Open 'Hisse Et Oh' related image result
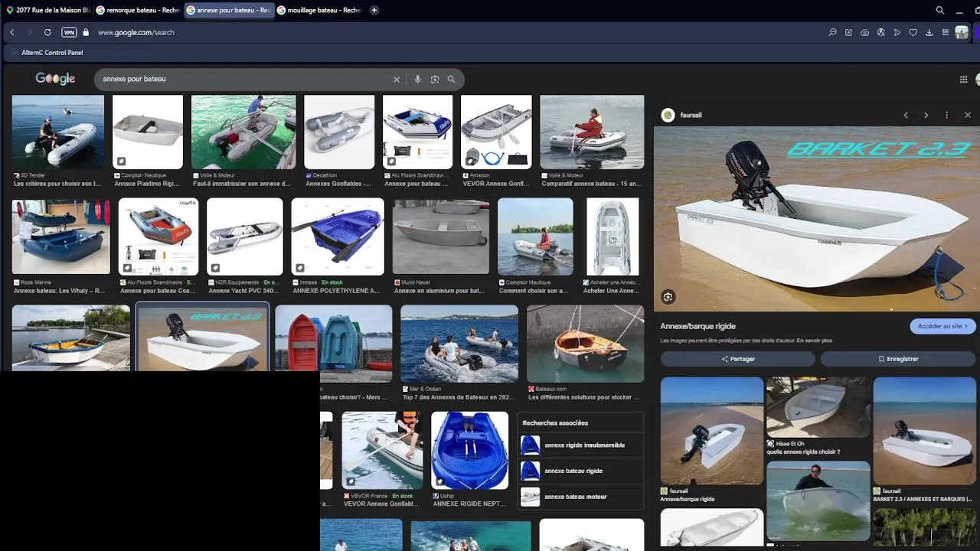Image resolution: width=980 pixels, height=551 pixels. coord(818,408)
